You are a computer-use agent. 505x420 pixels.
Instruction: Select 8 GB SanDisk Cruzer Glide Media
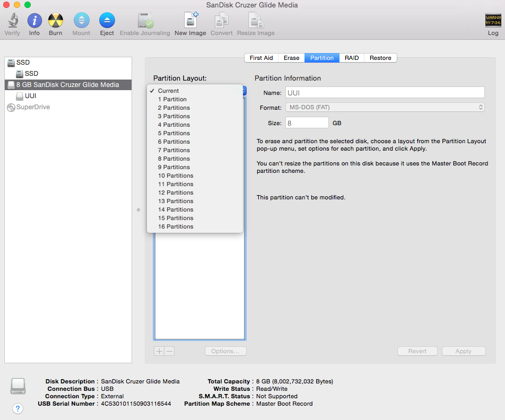click(68, 85)
